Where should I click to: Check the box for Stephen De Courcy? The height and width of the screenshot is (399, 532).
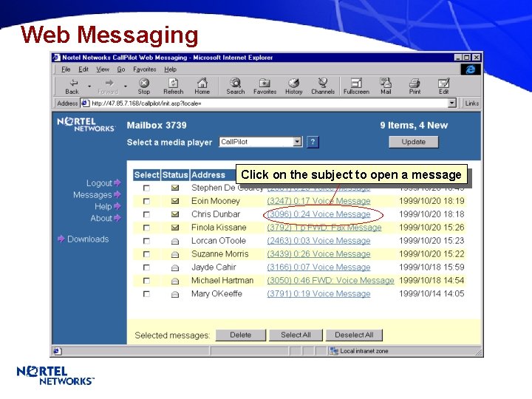coord(146,188)
